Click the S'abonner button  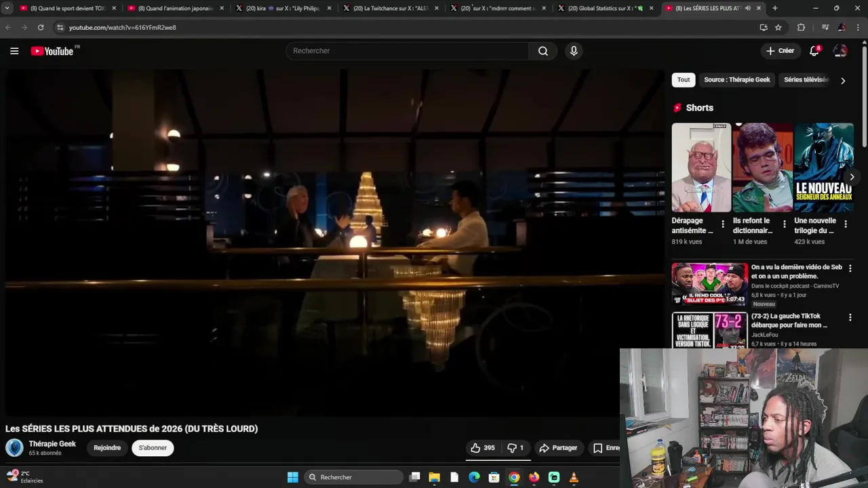click(153, 448)
